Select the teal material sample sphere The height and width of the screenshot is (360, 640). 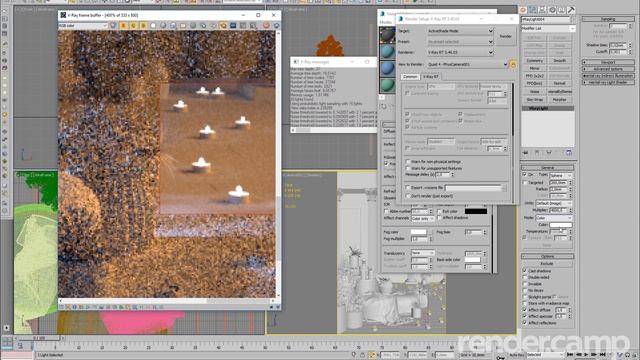point(387,52)
